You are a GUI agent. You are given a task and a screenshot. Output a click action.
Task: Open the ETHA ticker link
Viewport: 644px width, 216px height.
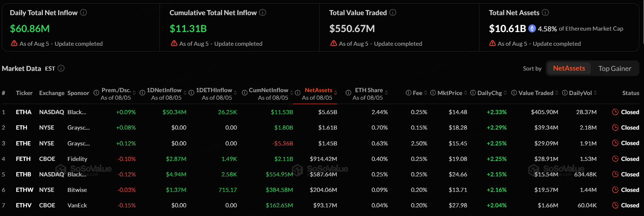click(x=23, y=112)
